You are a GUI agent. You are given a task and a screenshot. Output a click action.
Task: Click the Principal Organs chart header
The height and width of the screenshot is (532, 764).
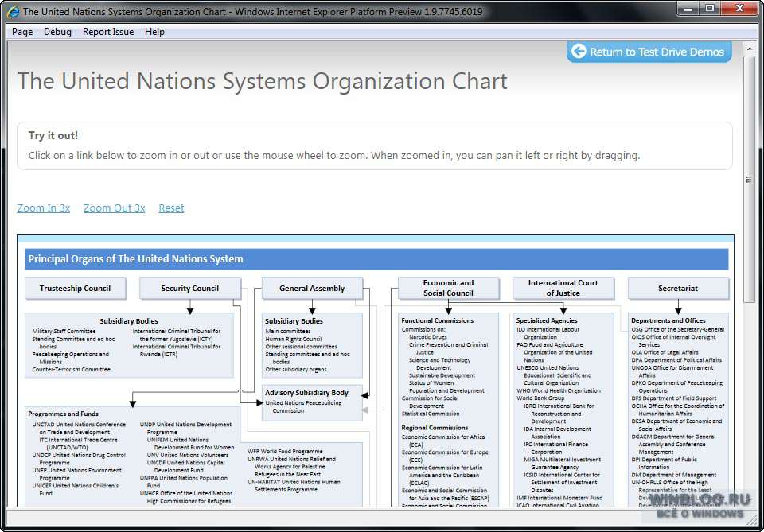376,259
